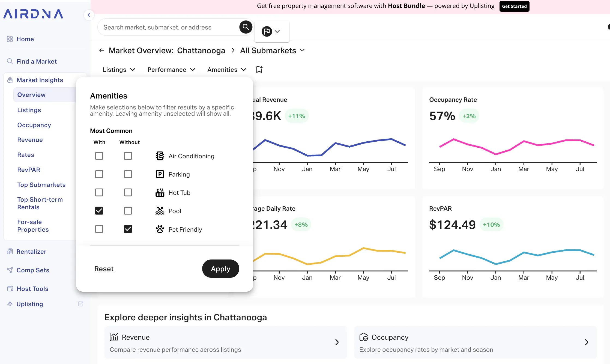Click the Occupancy Rate chart
Image resolution: width=610 pixels, height=364 pixels.
click(x=513, y=154)
